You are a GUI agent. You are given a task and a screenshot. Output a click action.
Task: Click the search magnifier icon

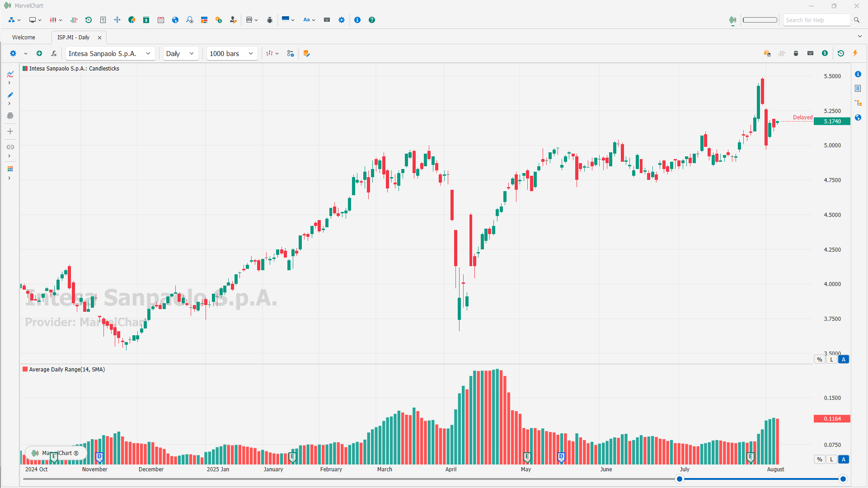857,20
